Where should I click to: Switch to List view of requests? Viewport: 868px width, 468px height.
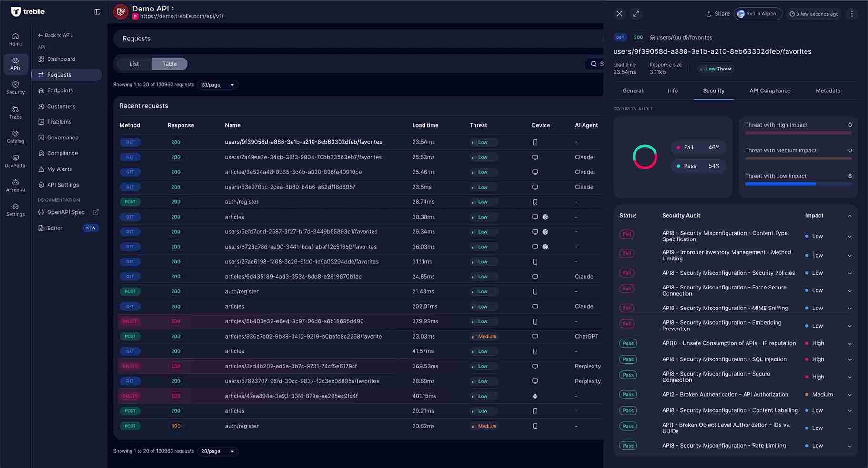click(x=133, y=63)
